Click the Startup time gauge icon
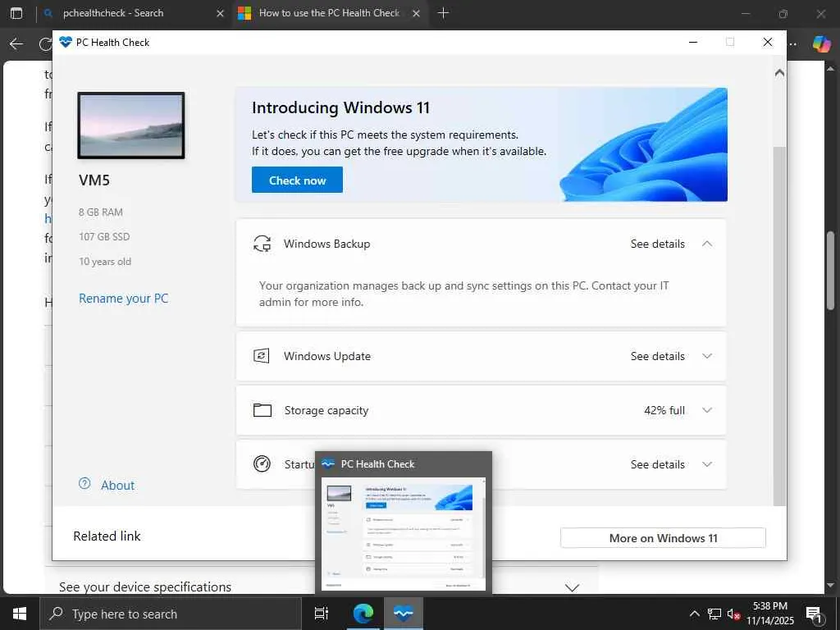 (x=262, y=463)
